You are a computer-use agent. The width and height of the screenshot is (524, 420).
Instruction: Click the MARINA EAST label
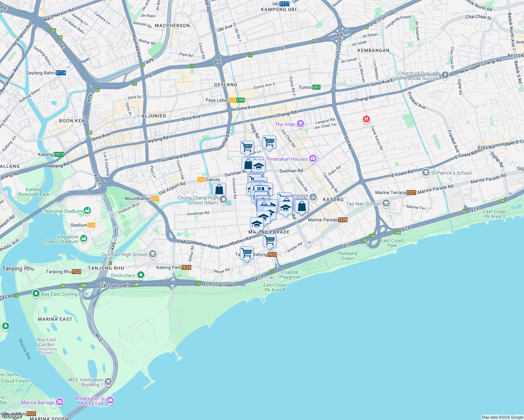(55, 319)
